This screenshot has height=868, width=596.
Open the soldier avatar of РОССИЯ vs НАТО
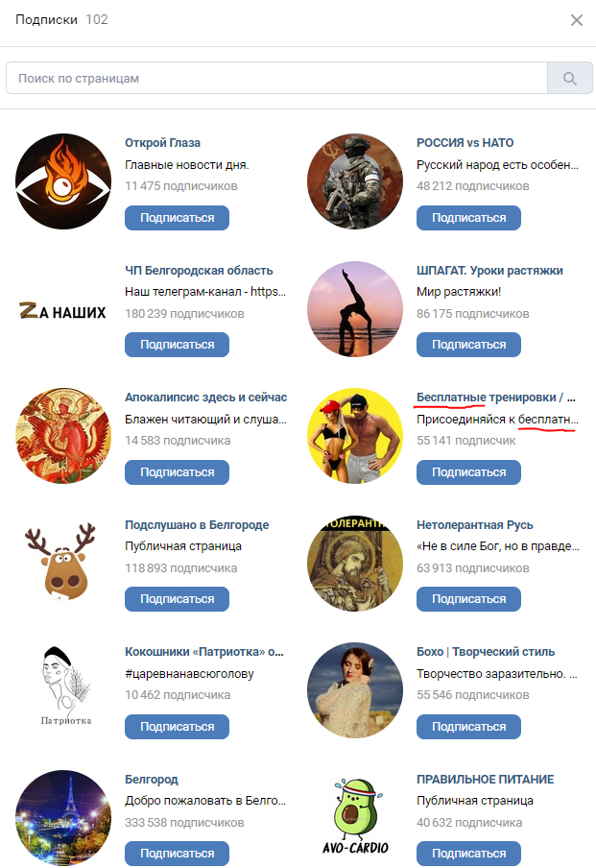click(x=355, y=181)
